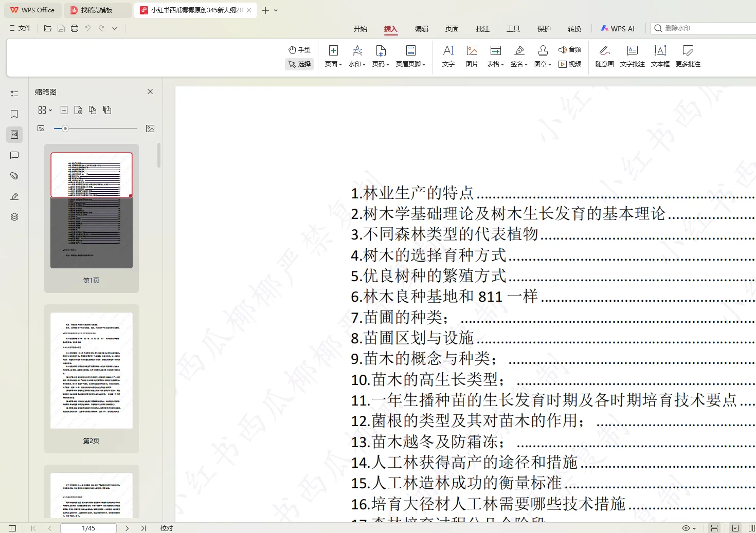The height and width of the screenshot is (533, 756).
Task: Open the thumbnail layout view dropdown
Action: [45, 109]
